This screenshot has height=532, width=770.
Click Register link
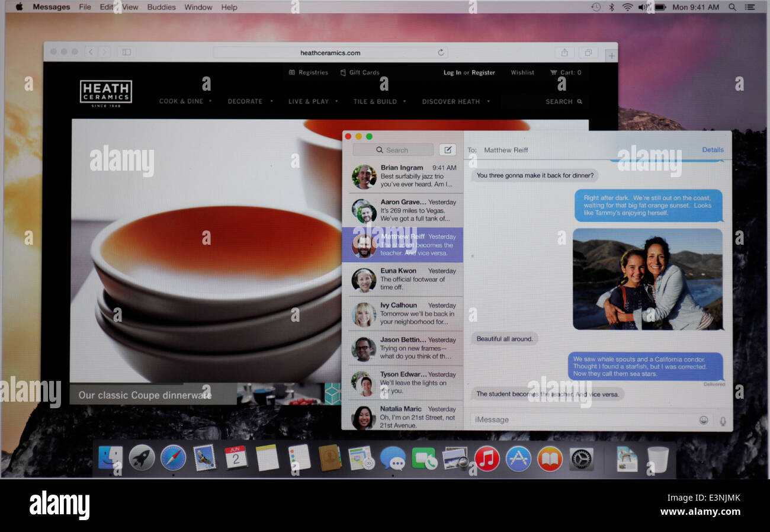point(483,72)
